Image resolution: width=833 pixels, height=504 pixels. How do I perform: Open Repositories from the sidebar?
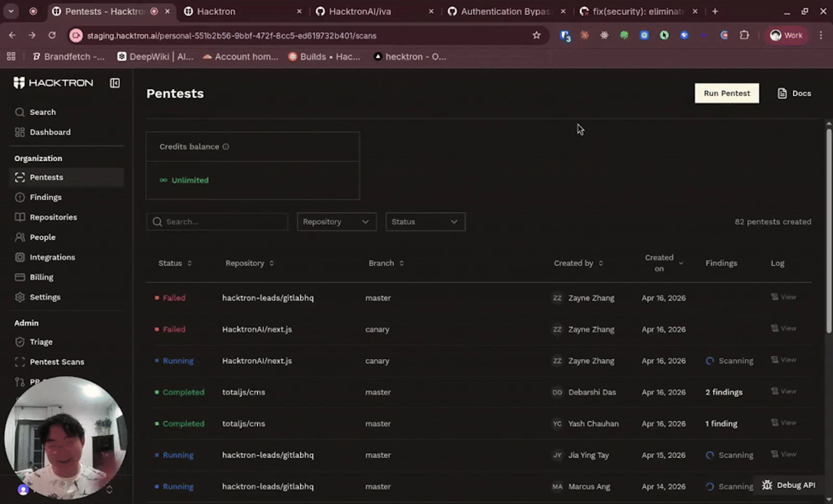click(54, 217)
